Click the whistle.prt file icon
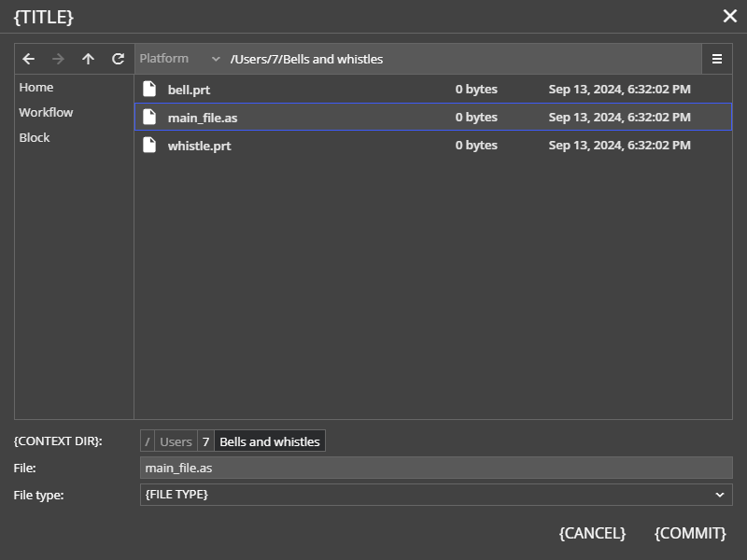747x560 pixels. click(149, 145)
